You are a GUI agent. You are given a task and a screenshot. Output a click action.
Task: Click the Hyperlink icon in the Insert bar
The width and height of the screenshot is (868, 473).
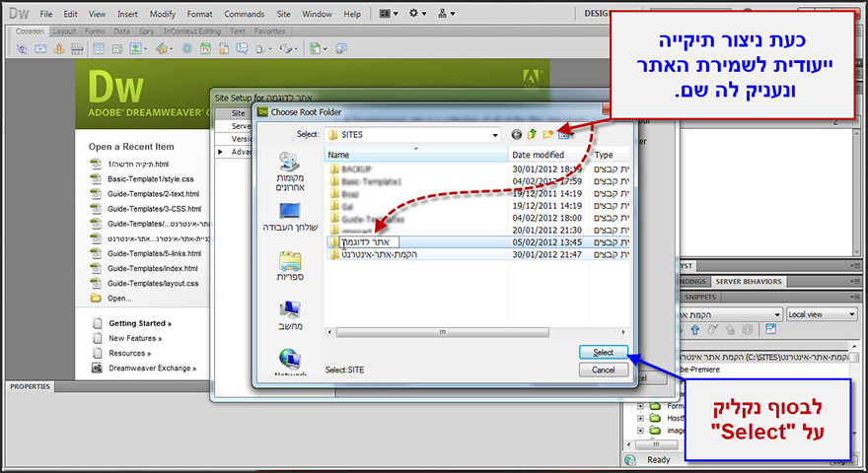(22, 48)
